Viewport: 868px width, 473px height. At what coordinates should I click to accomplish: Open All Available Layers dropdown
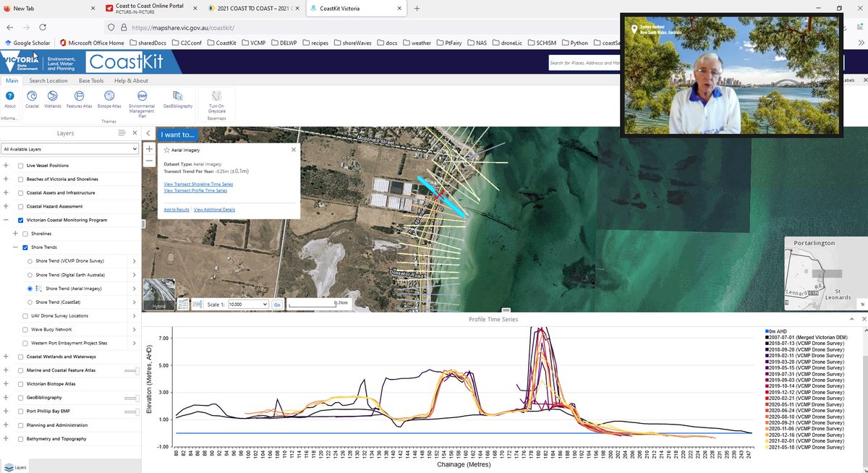(69, 149)
